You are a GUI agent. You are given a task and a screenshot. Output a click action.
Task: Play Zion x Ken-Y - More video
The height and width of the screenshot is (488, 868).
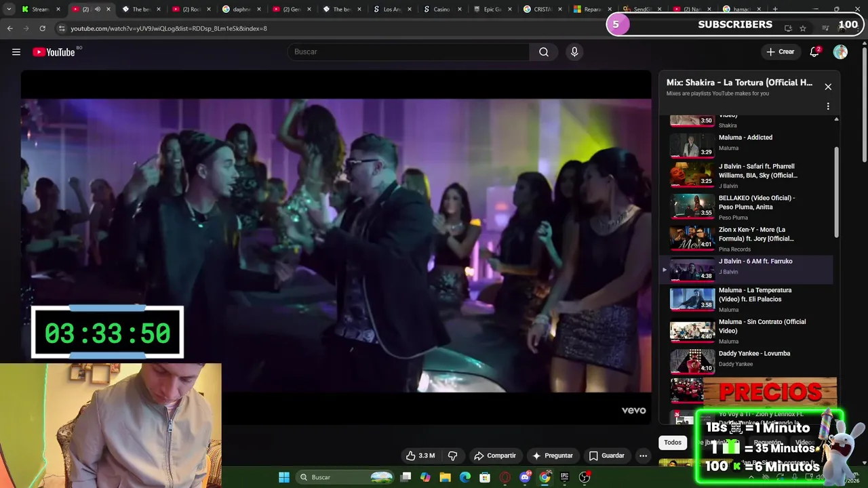tap(746, 239)
